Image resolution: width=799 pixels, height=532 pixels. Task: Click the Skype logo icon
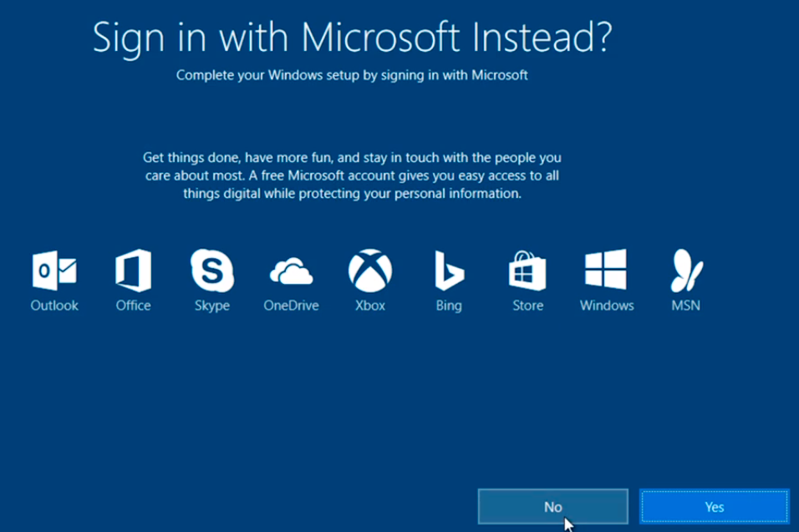coord(211,271)
